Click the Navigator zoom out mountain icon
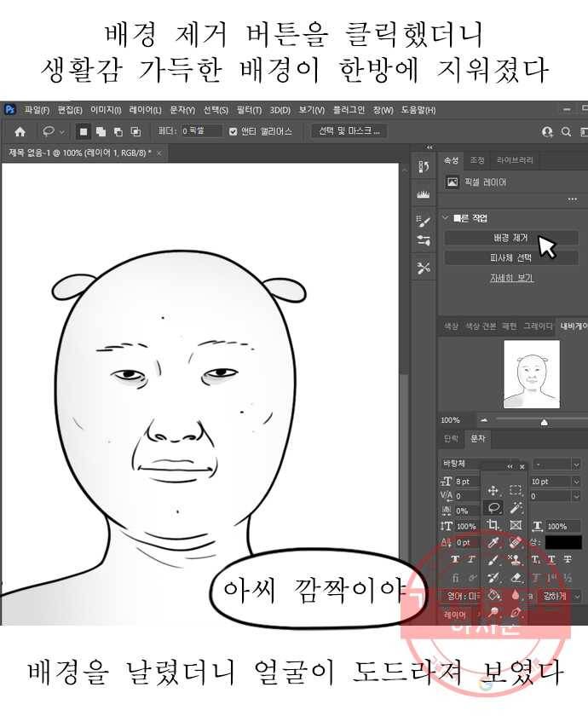The image size is (588, 716). click(x=483, y=420)
